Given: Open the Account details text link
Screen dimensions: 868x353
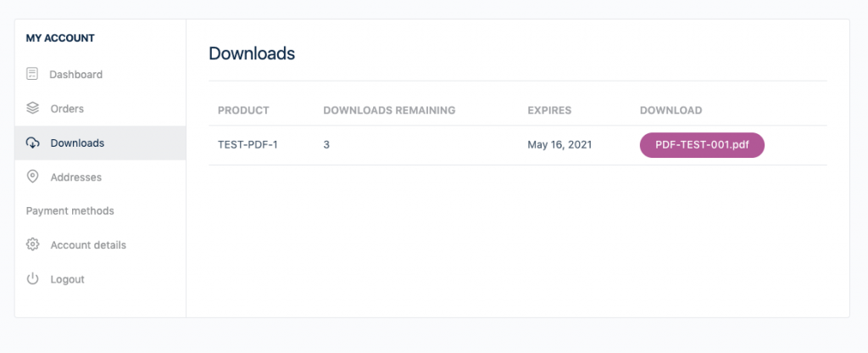Looking at the screenshot, I should point(88,245).
